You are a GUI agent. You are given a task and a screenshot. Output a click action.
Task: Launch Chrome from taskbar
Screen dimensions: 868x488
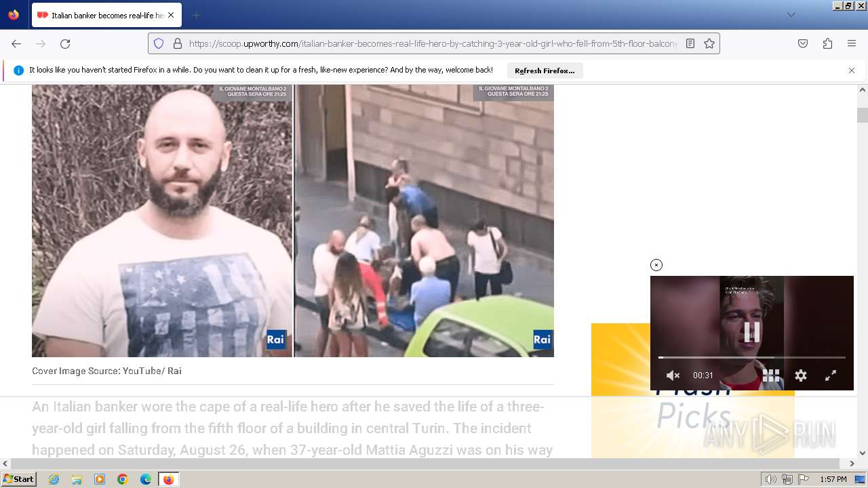[x=123, y=479]
